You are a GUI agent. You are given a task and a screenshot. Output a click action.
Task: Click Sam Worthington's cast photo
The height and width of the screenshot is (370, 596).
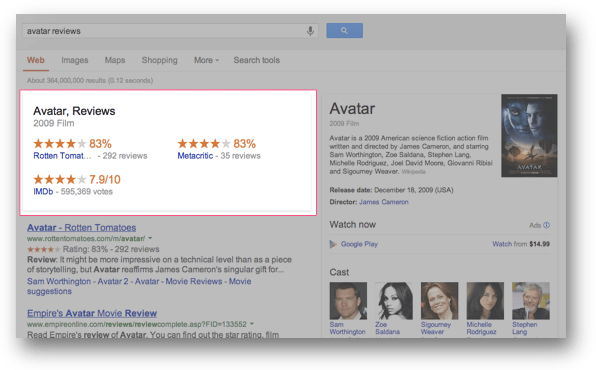tap(348, 301)
